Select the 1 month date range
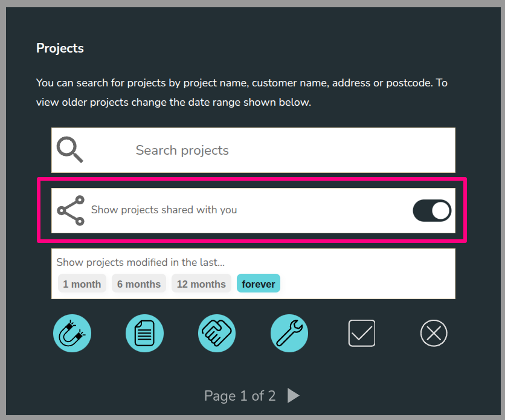The image size is (505, 420). 82,284
